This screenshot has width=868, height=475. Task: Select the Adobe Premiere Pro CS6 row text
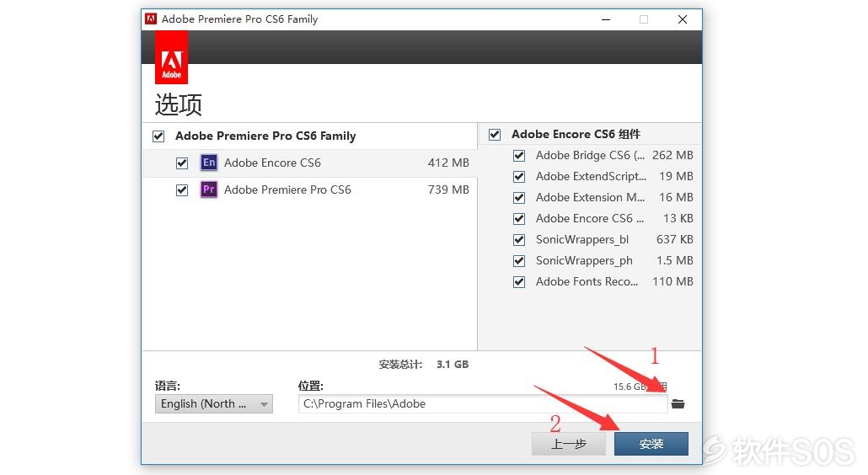click(287, 189)
